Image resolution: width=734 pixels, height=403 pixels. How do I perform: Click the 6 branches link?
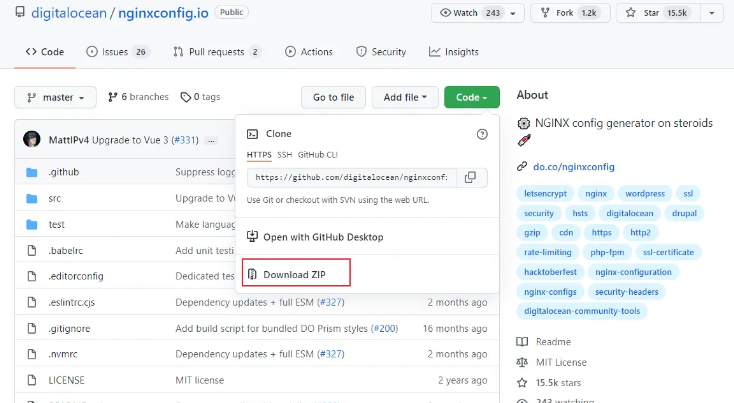[x=138, y=97]
